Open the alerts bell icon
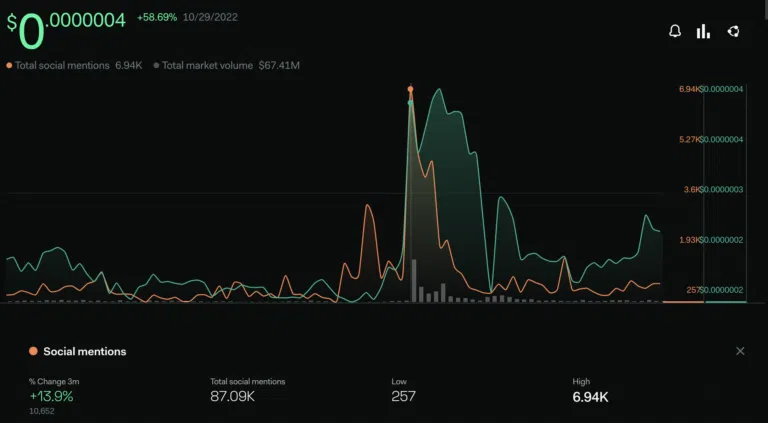The height and width of the screenshot is (423, 768). (675, 32)
